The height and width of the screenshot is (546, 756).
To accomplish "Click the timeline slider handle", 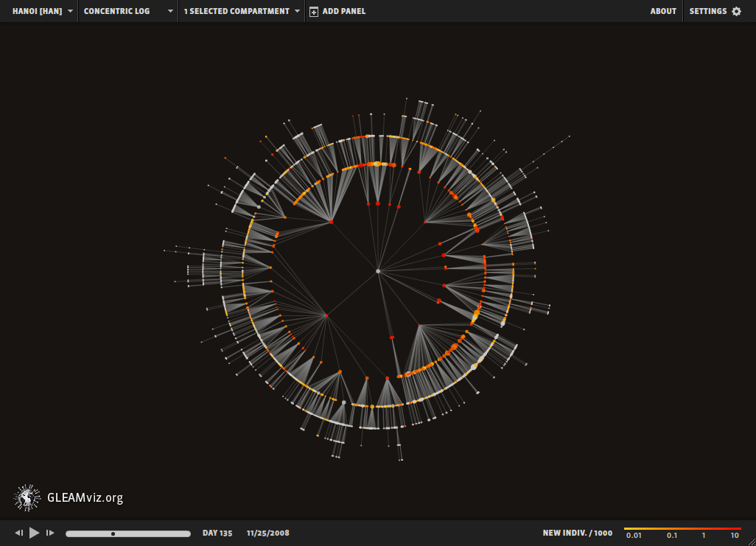I will coord(113,533).
